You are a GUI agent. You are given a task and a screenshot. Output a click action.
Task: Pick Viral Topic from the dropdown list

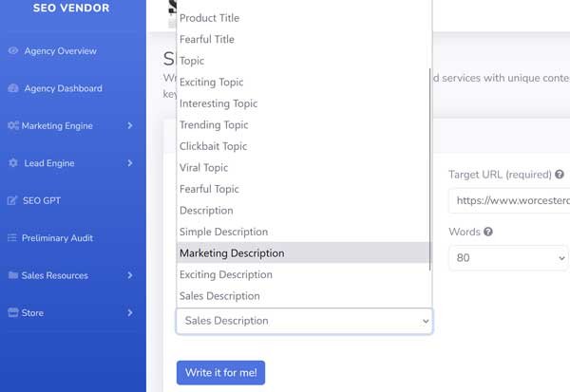click(x=206, y=168)
